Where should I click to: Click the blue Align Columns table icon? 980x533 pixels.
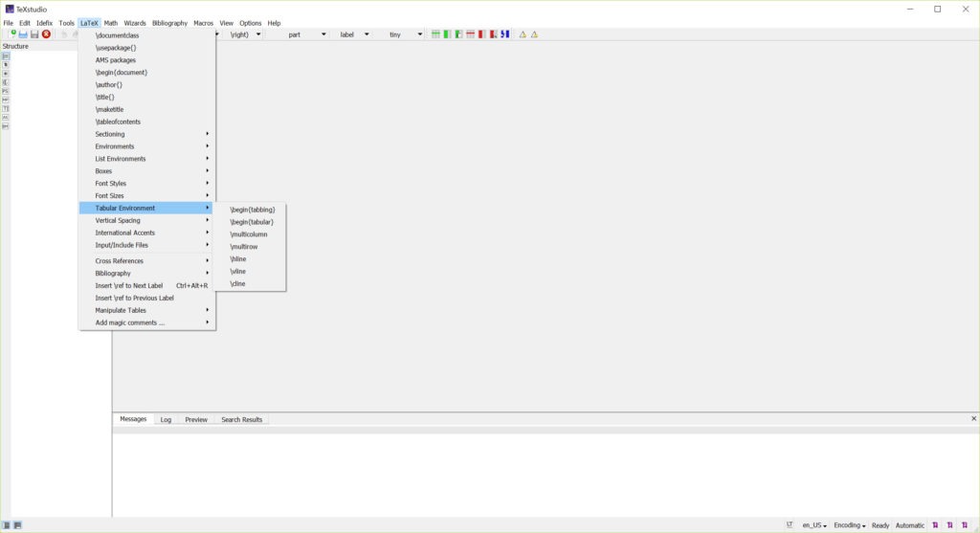(x=505, y=34)
